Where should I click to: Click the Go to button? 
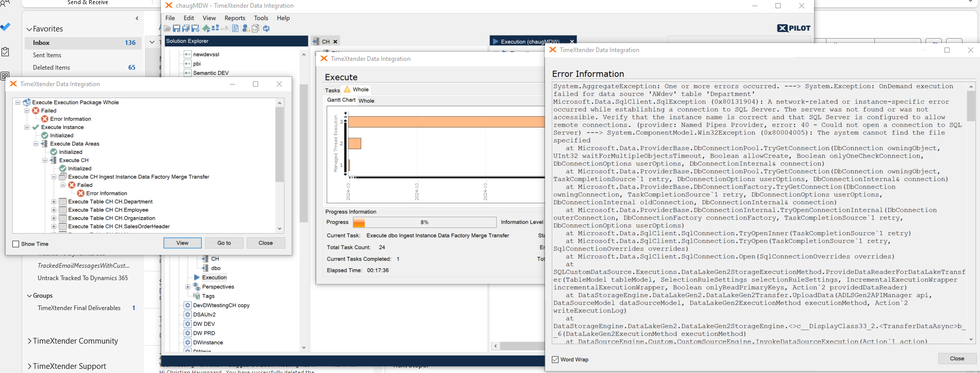[x=224, y=243]
